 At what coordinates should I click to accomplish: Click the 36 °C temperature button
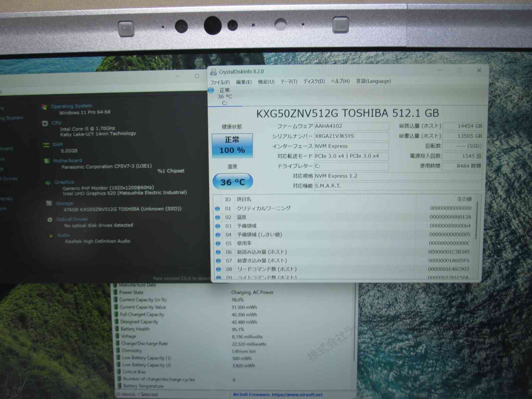click(x=233, y=182)
